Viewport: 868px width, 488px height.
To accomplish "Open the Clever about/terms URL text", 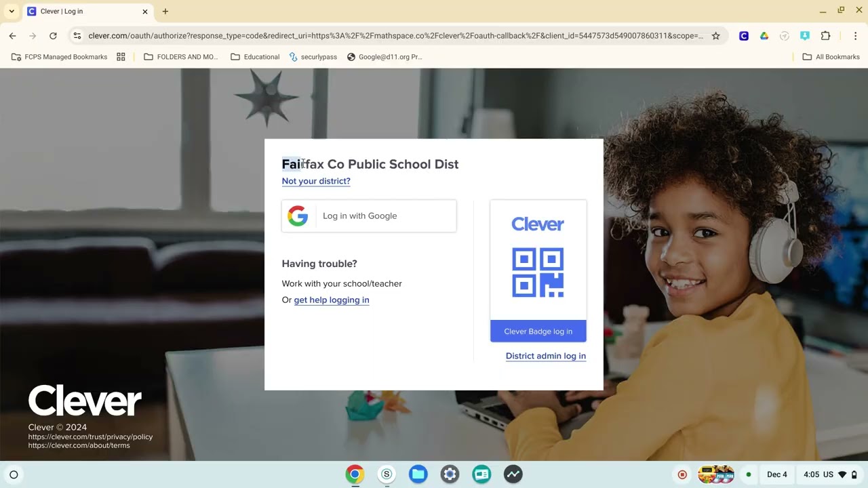I will click(x=79, y=445).
